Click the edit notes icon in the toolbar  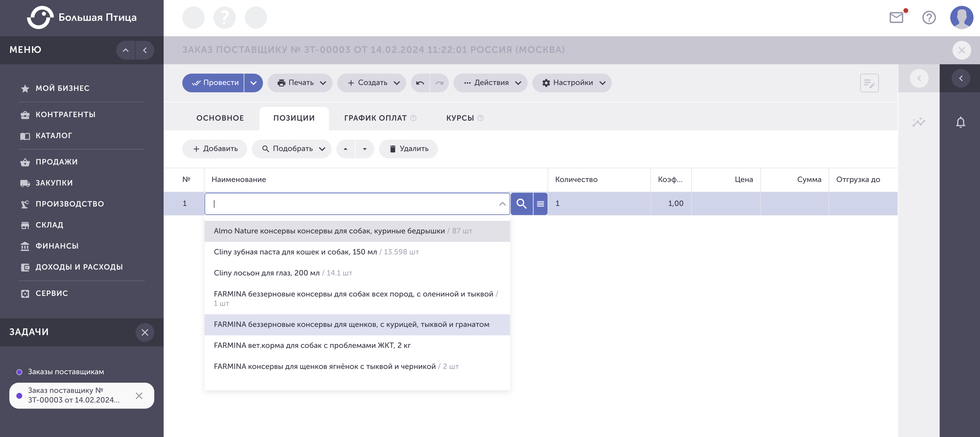(x=870, y=83)
